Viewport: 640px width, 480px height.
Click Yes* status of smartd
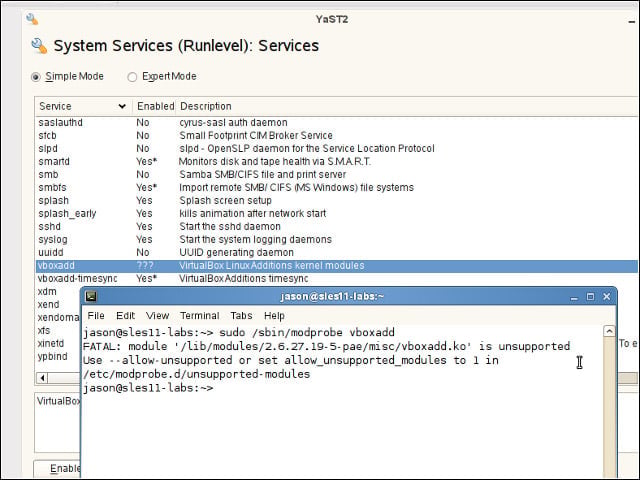[x=147, y=162]
